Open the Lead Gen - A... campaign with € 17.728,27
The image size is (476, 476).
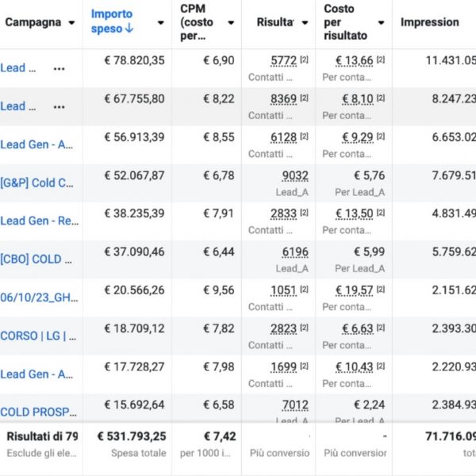coord(36,374)
